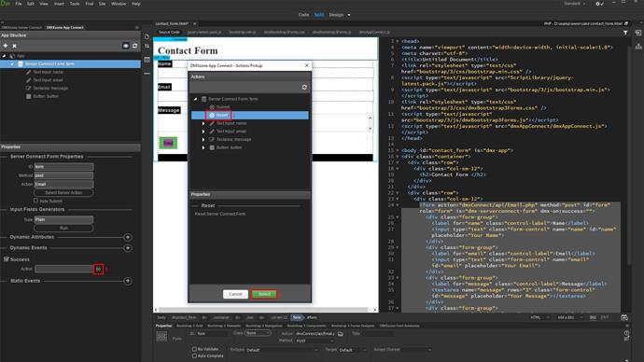Click the Cancel button in popup
644x362 pixels.
(x=235, y=294)
